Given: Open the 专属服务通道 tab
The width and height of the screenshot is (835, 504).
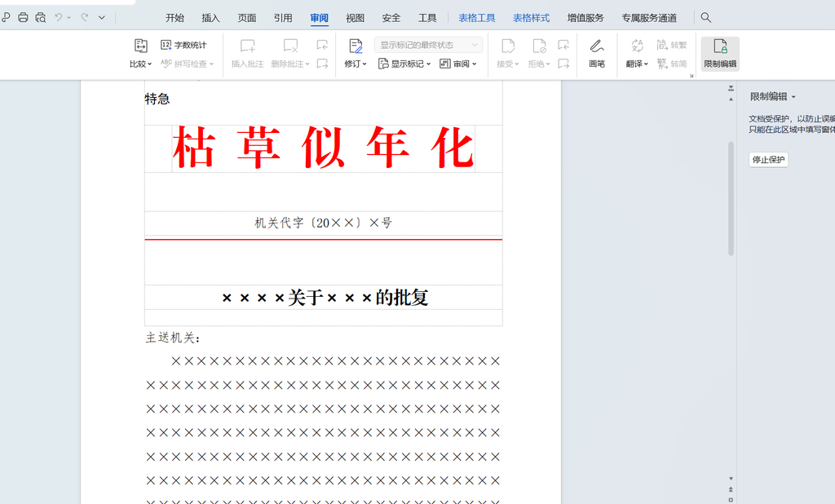Looking at the screenshot, I should pos(650,18).
